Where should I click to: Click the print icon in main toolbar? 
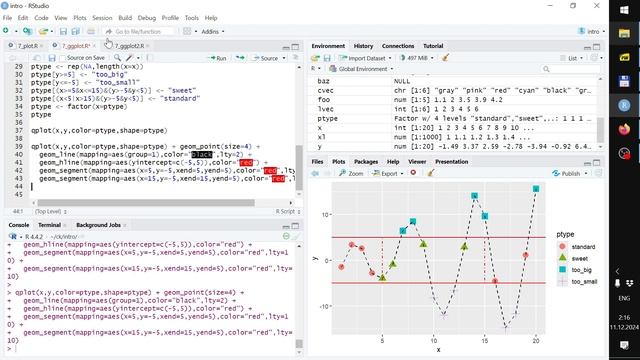91,31
